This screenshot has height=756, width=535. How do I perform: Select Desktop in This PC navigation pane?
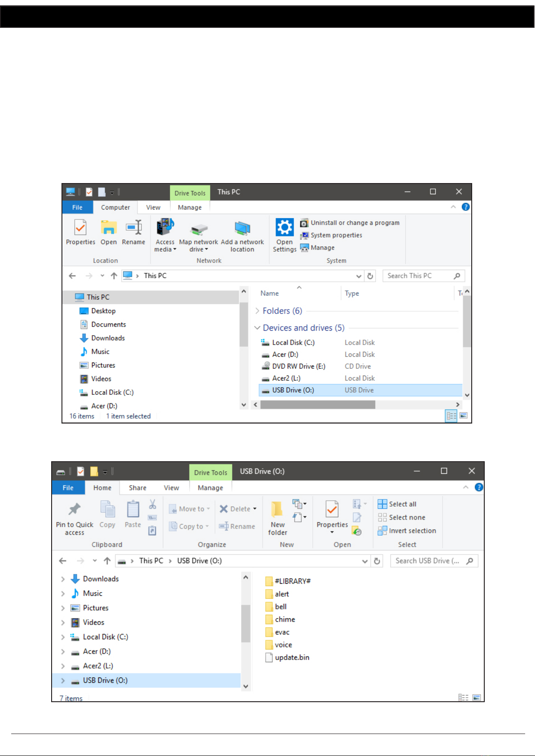point(103,311)
